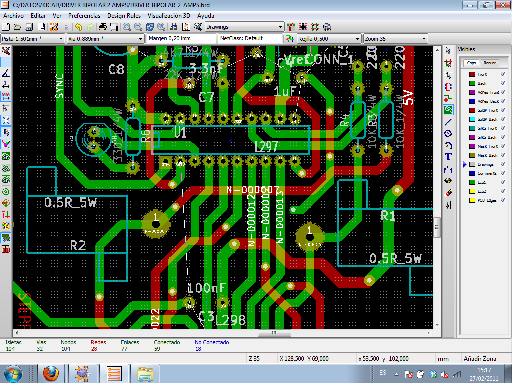513x383 pixels.
Task: Toggle visibility checkbox of Front copper layer
Action: click(x=503, y=74)
